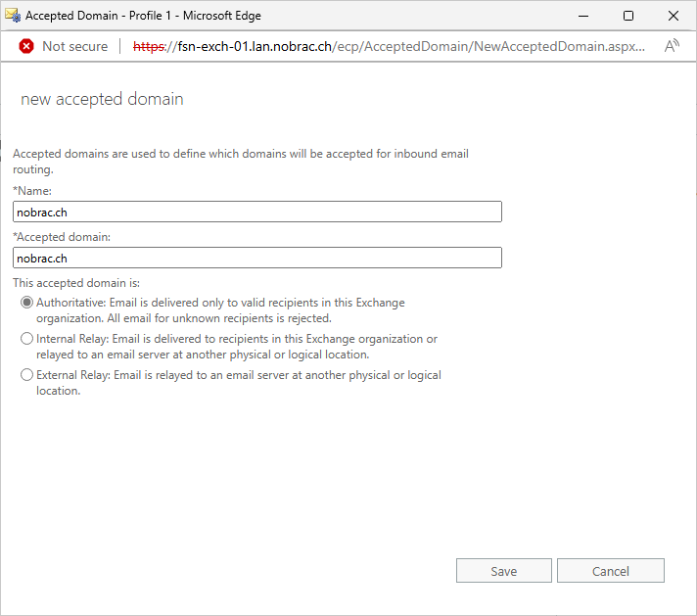Minimize the Accepted Domain window
697x616 pixels.
pyautogui.click(x=583, y=16)
